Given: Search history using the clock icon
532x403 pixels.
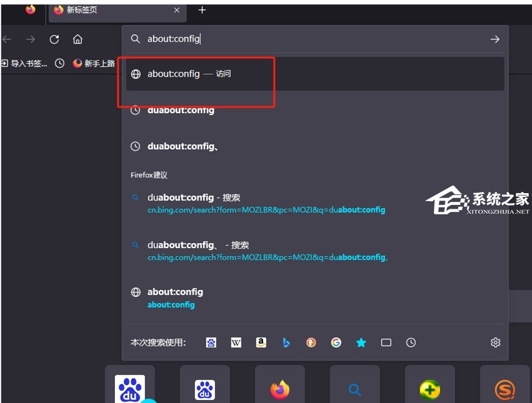Looking at the screenshot, I should (x=411, y=342).
